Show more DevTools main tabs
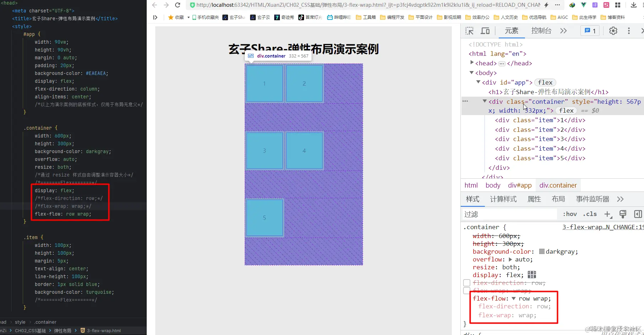The image size is (644, 335). [563, 31]
